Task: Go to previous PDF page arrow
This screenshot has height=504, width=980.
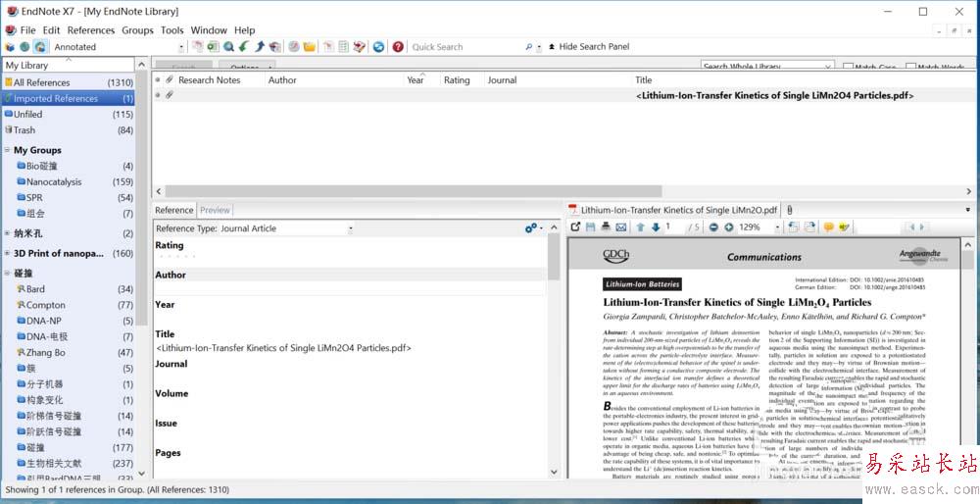Action: tap(641, 227)
